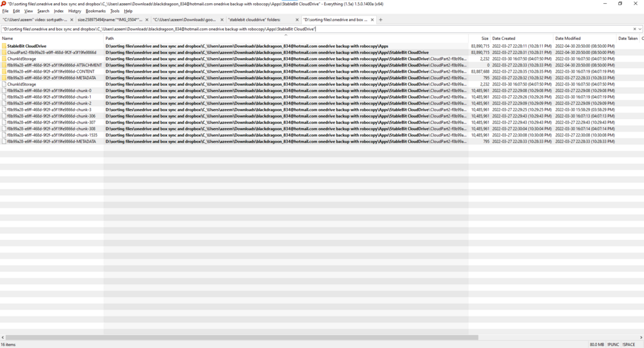
Task: Click the Everything app icon in title bar
Action: pyautogui.click(x=4, y=3)
